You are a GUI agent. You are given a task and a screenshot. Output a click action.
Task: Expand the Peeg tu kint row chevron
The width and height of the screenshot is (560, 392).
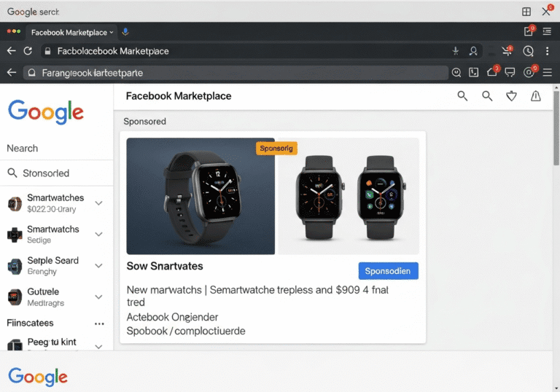coord(99,346)
